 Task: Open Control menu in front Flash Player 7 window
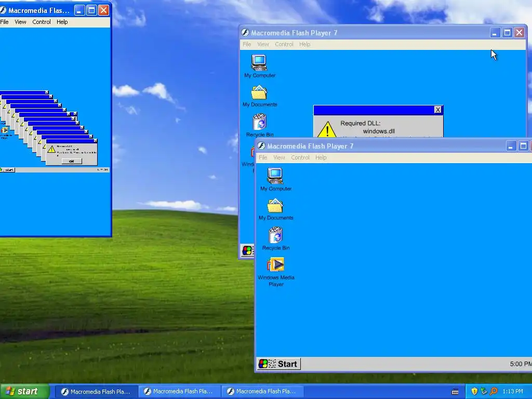coord(300,157)
